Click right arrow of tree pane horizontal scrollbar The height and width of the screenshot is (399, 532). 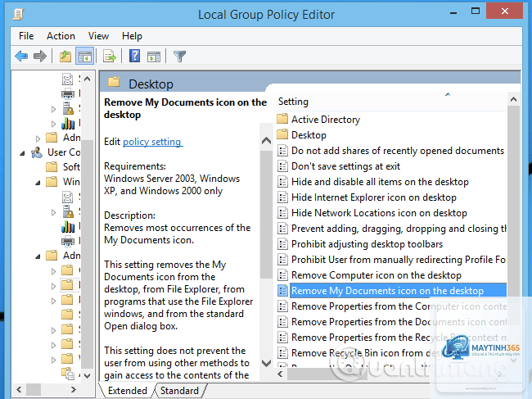click(x=74, y=389)
